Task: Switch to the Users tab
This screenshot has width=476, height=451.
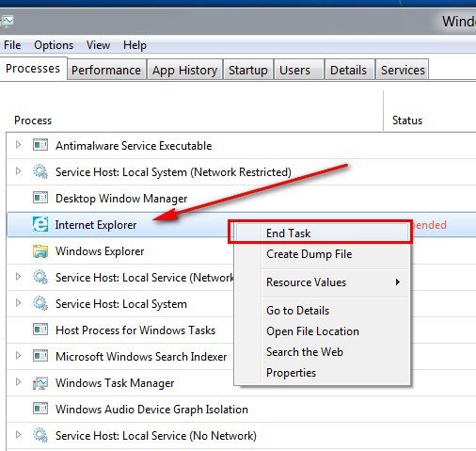Action: click(299, 70)
